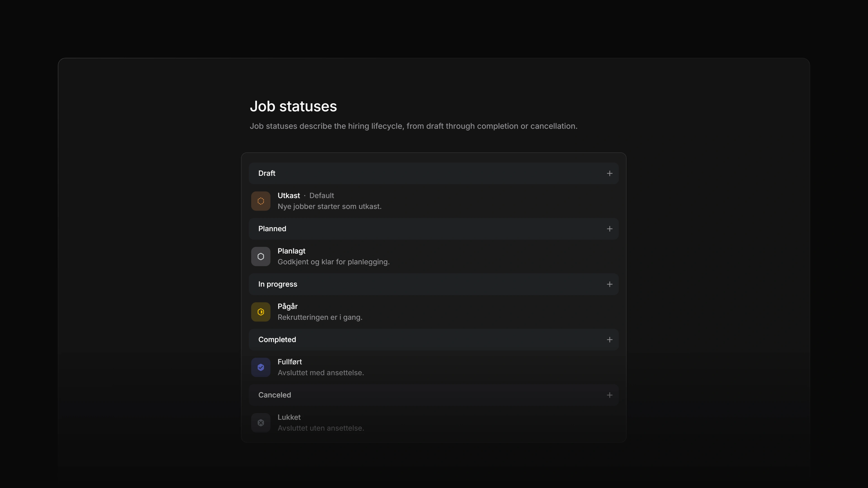This screenshot has height=488, width=868.
Task: Click the Default label next to Utkast
Action: point(321,196)
